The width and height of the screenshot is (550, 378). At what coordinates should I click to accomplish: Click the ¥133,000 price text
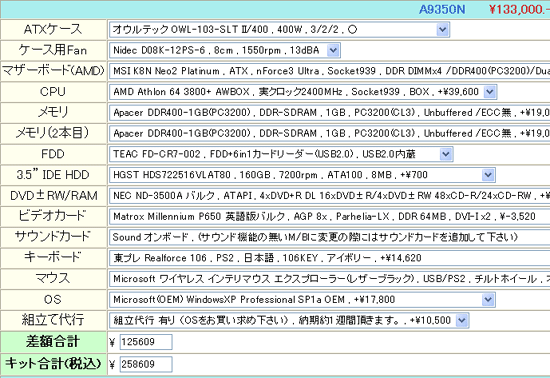coord(519,9)
